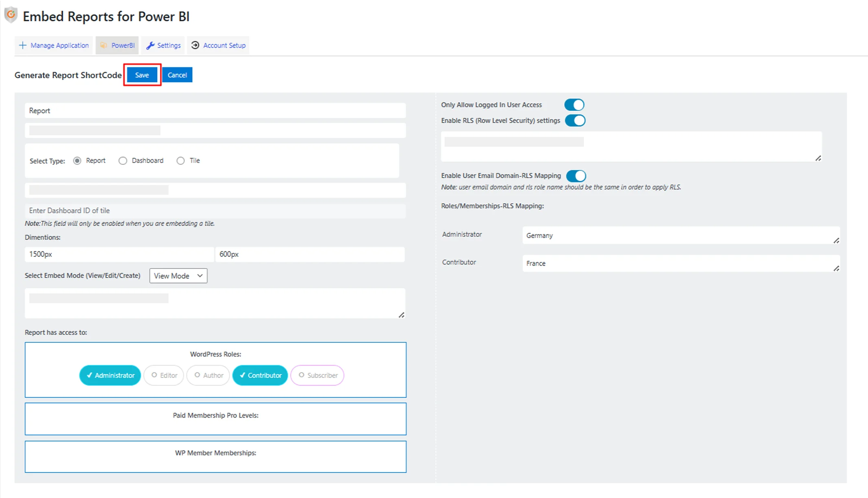Click the Generate Report ShortCode heading
This screenshot has height=498, width=868.
(x=68, y=75)
